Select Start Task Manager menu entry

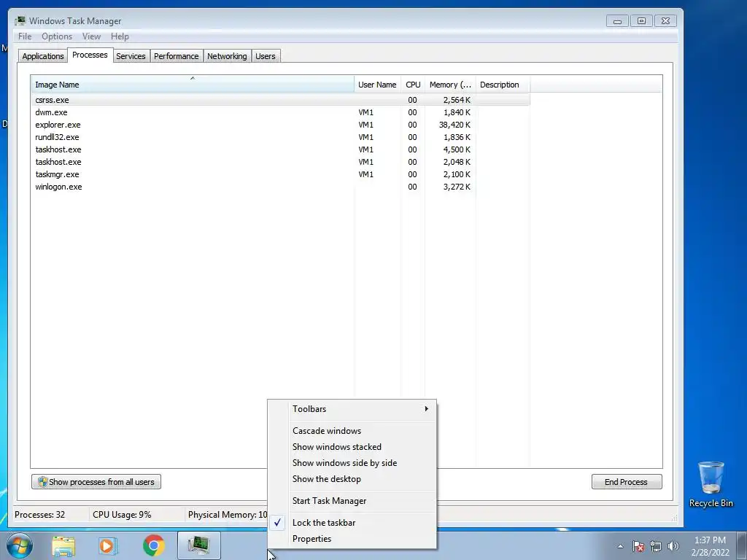352,501
